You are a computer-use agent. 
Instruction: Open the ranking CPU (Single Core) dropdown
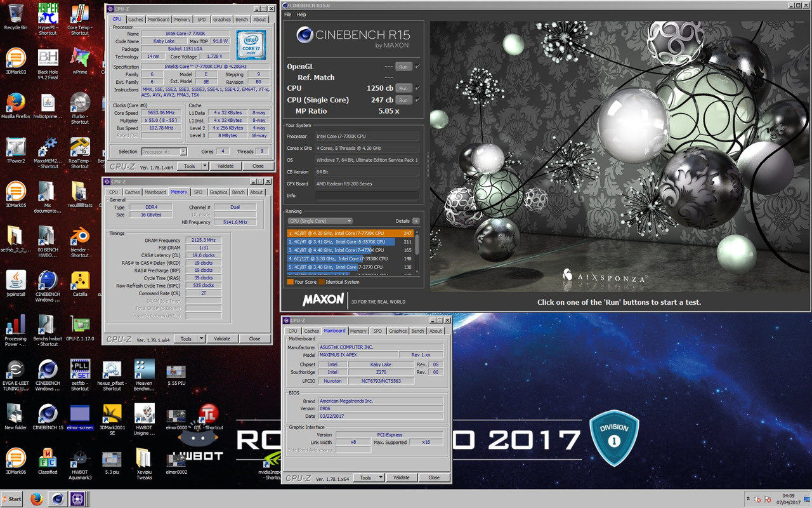coord(320,221)
